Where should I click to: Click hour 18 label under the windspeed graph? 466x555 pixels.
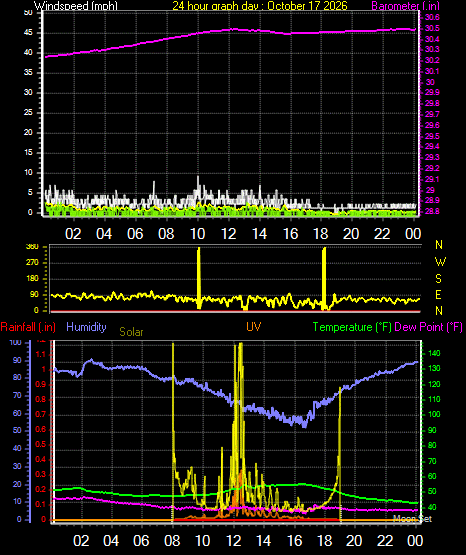click(x=321, y=234)
